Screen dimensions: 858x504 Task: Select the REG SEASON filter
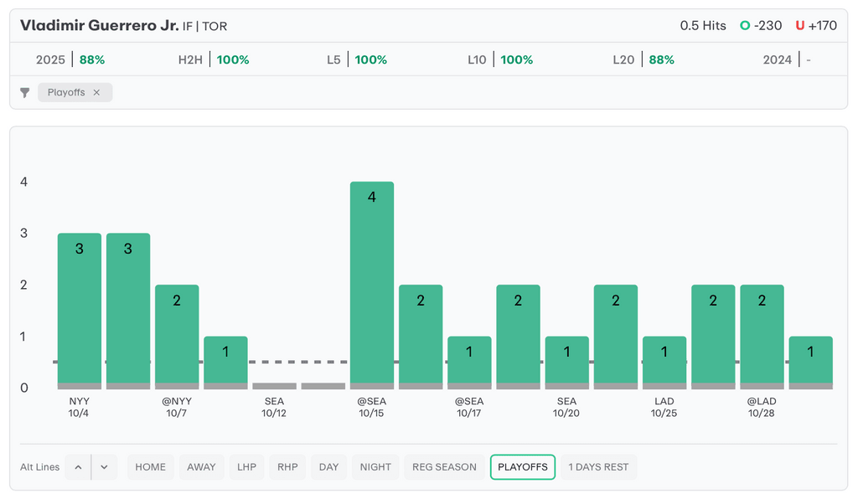click(444, 467)
